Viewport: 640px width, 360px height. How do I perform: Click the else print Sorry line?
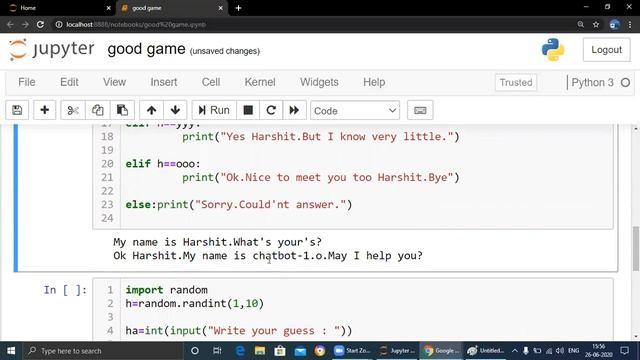tap(239, 204)
